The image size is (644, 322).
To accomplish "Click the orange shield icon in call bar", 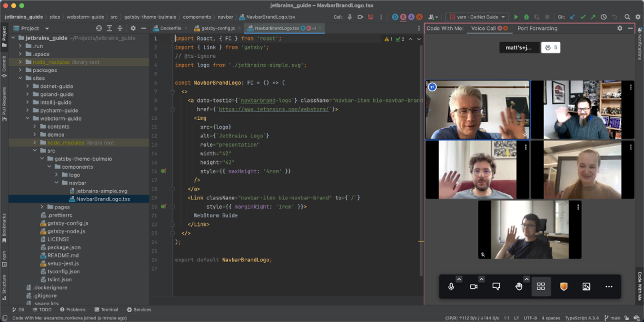I will (x=564, y=287).
